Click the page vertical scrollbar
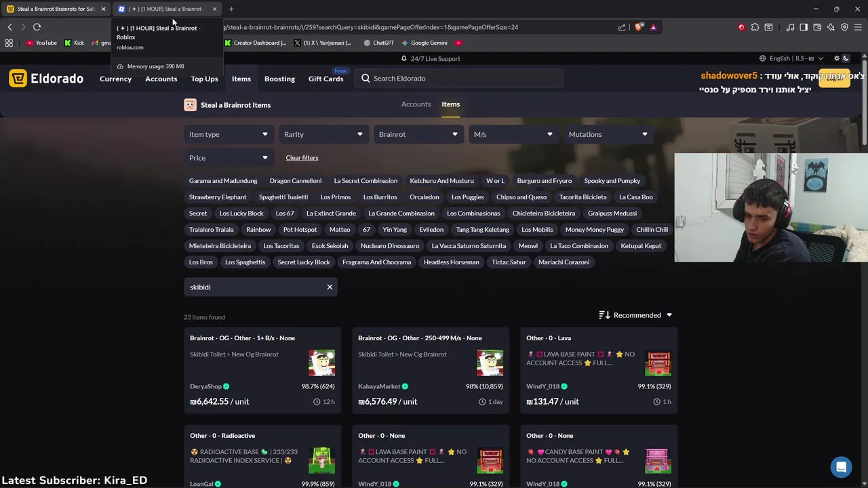868x488 pixels. tap(865, 102)
